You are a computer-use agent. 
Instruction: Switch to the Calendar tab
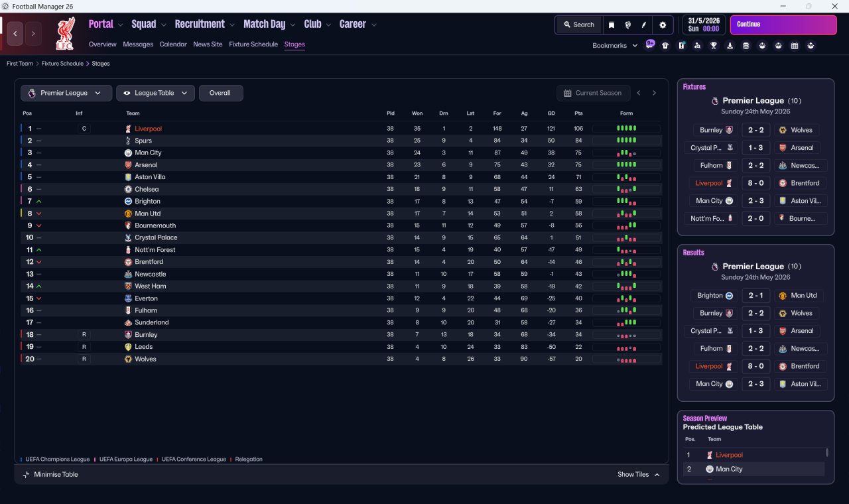tap(173, 44)
